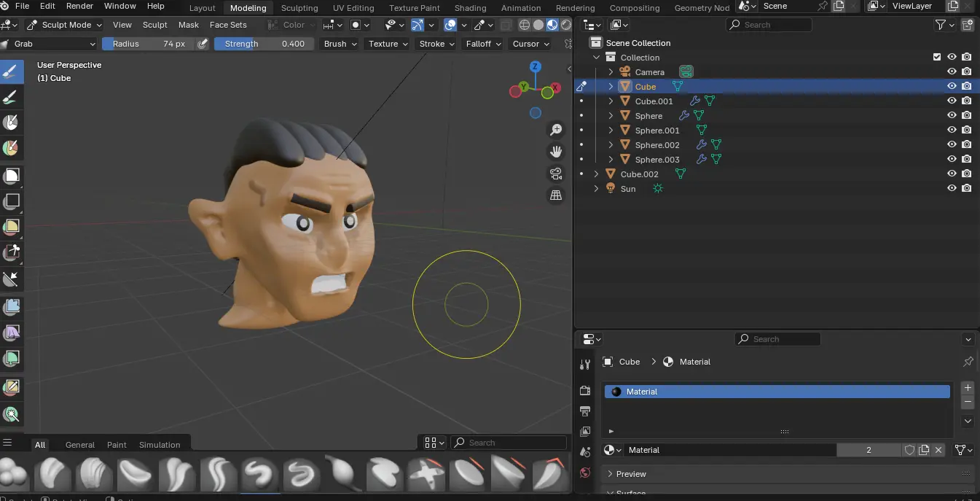Open the Falloff dropdown
The height and width of the screenshot is (501, 980).
(x=484, y=44)
